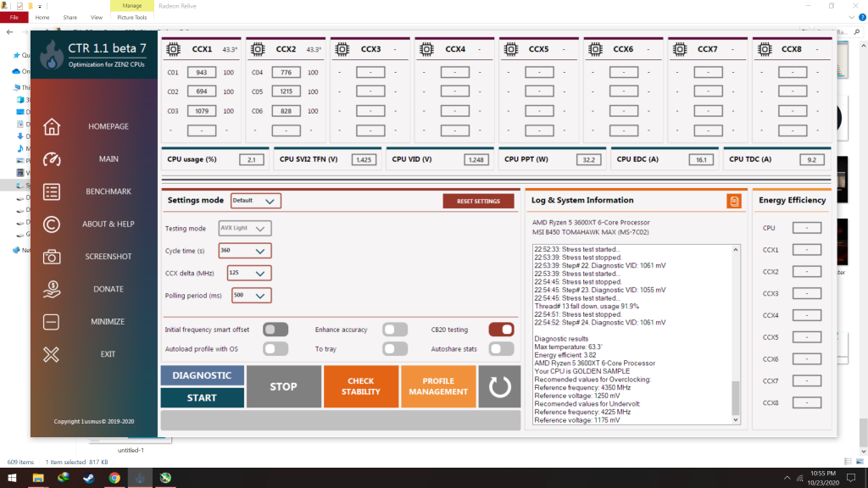Open the Cycle time dropdown

(x=244, y=250)
